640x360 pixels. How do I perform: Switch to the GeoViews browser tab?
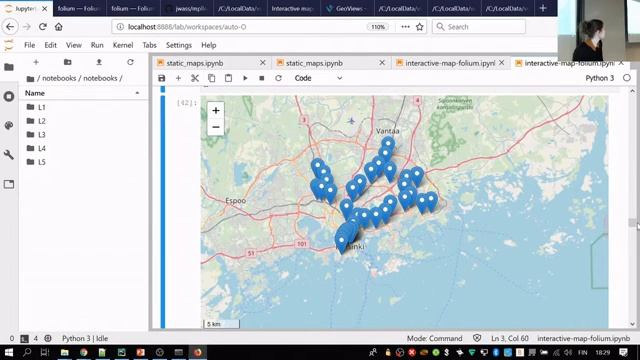click(x=346, y=8)
